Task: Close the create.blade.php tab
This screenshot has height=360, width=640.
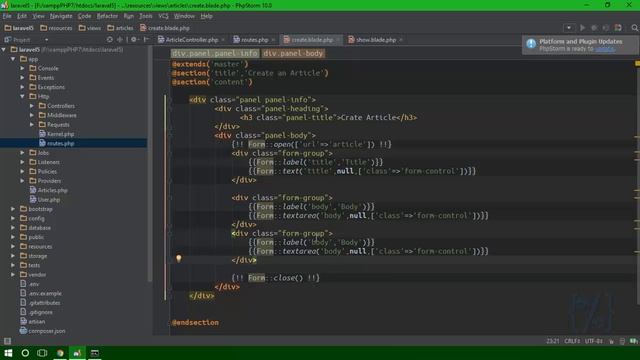Action: 338,40
